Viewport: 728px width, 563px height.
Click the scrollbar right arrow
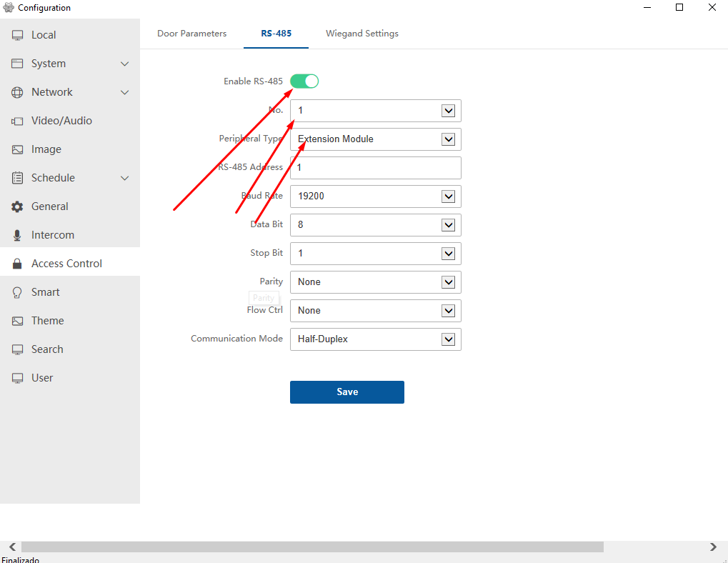(713, 547)
